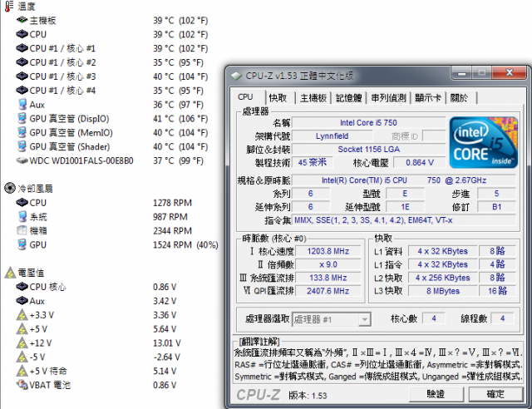Screen dimensions: 532x409
Task: Click the 確定 button
Action: 495,394
